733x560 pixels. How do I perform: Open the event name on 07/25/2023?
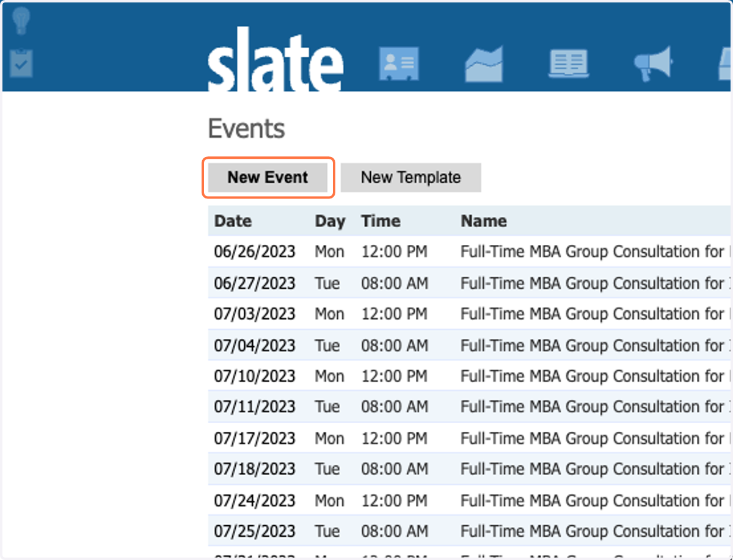click(595, 531)
